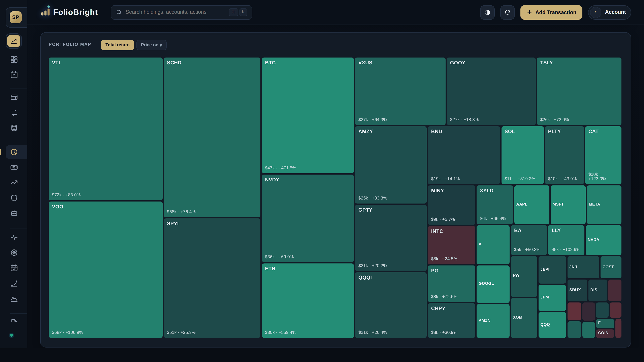Click the magnifier icon in the search box
Image resolution: width=644 pixels, height=362 pixels.
(119, 12)
